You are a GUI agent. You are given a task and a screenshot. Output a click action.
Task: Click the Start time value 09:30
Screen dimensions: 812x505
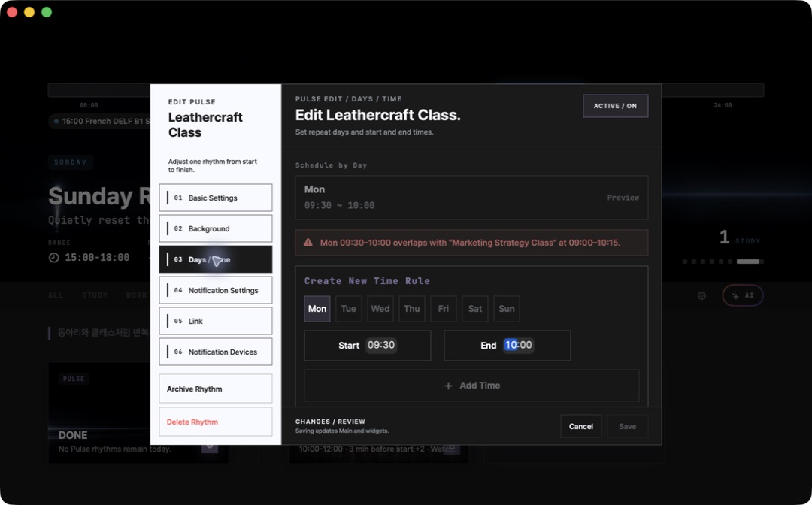pyautogui.click(x=381, y=345)
